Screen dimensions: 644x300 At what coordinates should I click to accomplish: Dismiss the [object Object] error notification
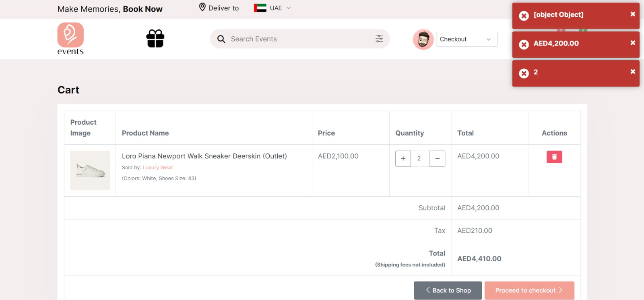[x=632, y=14]
